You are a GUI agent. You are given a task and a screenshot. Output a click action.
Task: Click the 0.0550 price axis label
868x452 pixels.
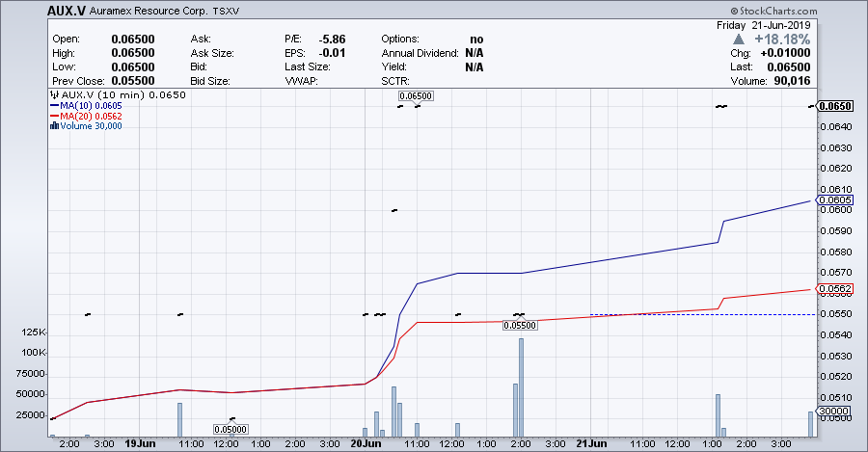point(836,314)
